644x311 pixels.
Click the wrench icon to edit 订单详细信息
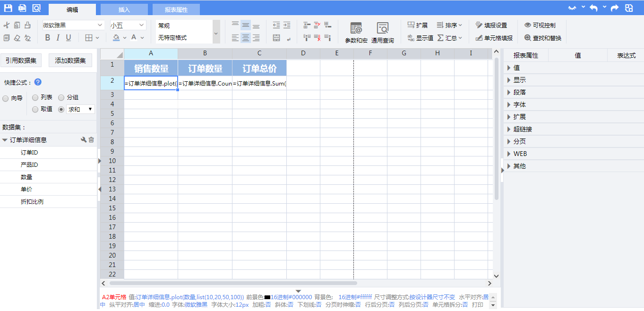(84, 140)
